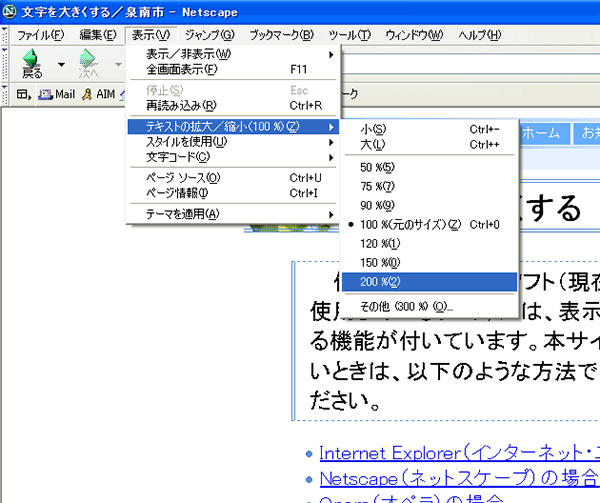
Task: Open the Forward history dropdown arrow
Action: [x=118, y=65]
